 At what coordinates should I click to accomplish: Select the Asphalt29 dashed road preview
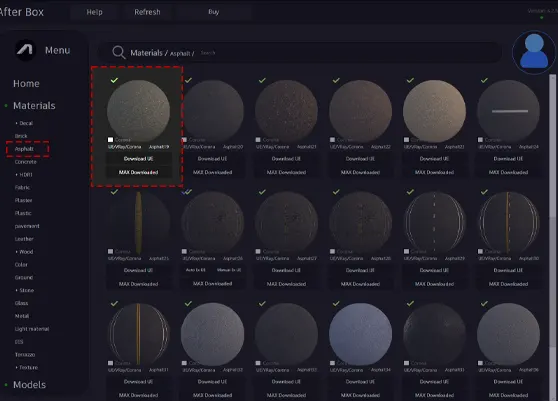(435, 222)
